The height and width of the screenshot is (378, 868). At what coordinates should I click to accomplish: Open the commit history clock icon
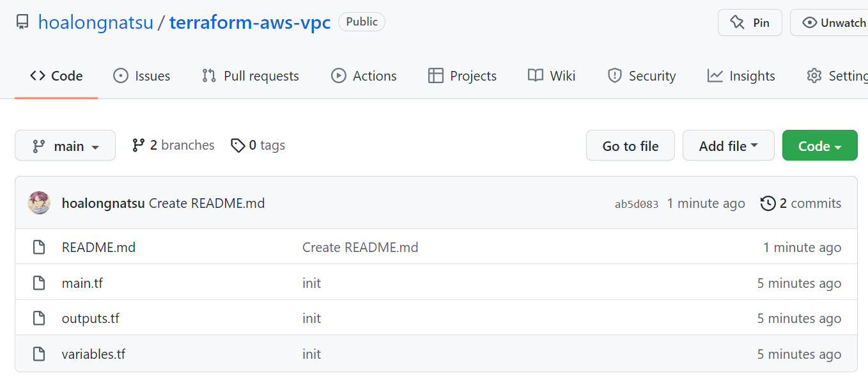click(768, 204)
